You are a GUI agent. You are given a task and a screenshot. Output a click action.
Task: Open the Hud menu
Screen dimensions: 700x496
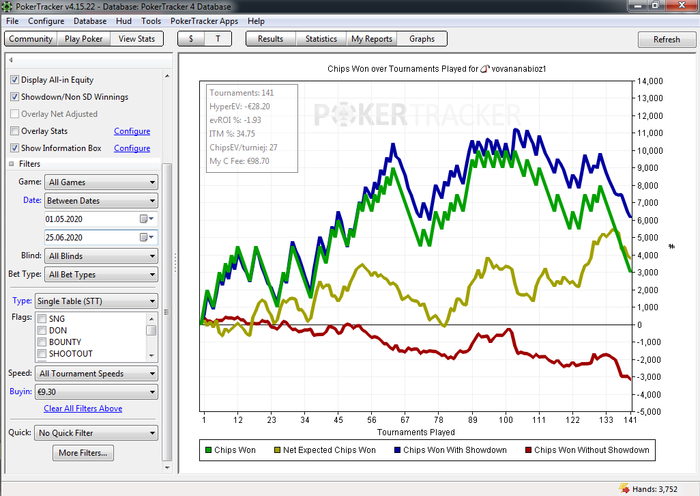(124, 21)
